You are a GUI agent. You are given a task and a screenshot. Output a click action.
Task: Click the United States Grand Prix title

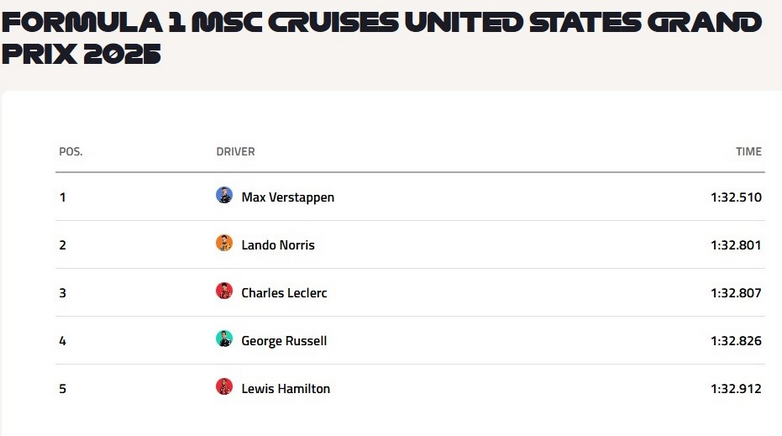point(380,38)
